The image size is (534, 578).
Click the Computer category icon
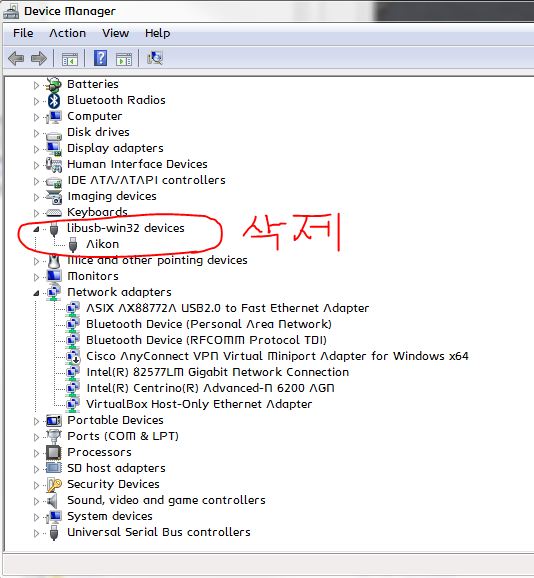click(54, 116)
